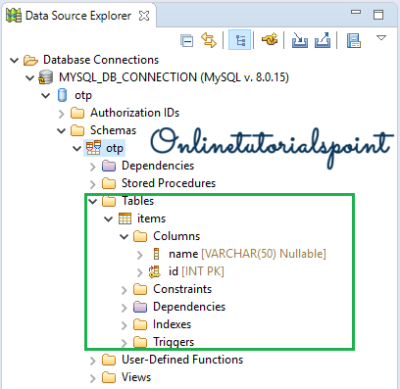This screenshot has width=400, height=389.
Task: Click the Export profiles icon
Action: tap(322, 41)
